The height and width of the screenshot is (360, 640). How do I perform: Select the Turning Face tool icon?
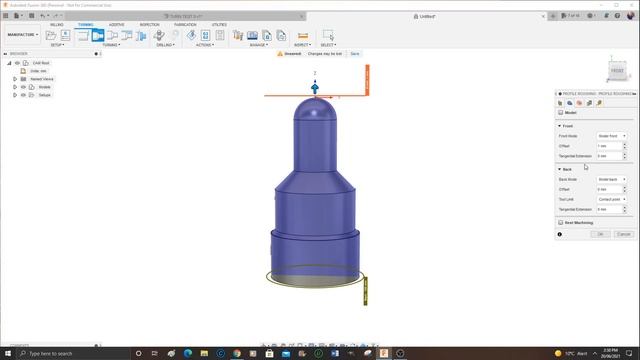coord(83,36)
